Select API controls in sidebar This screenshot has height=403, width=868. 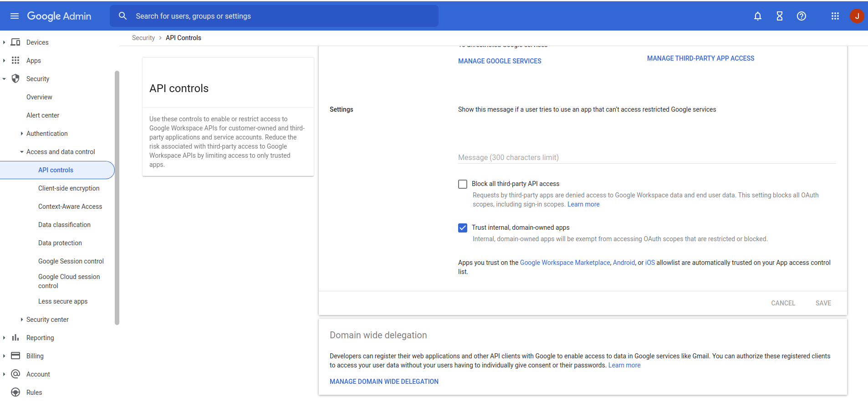pos(56,170)
